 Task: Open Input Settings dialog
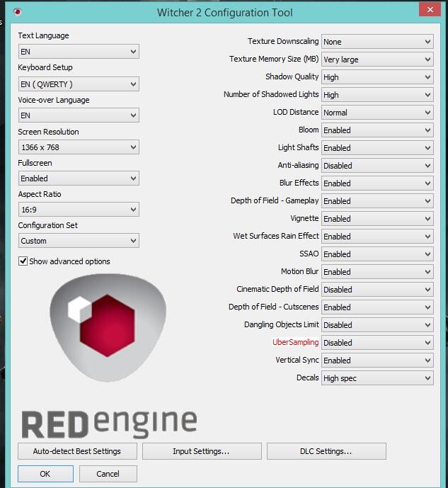202,451
